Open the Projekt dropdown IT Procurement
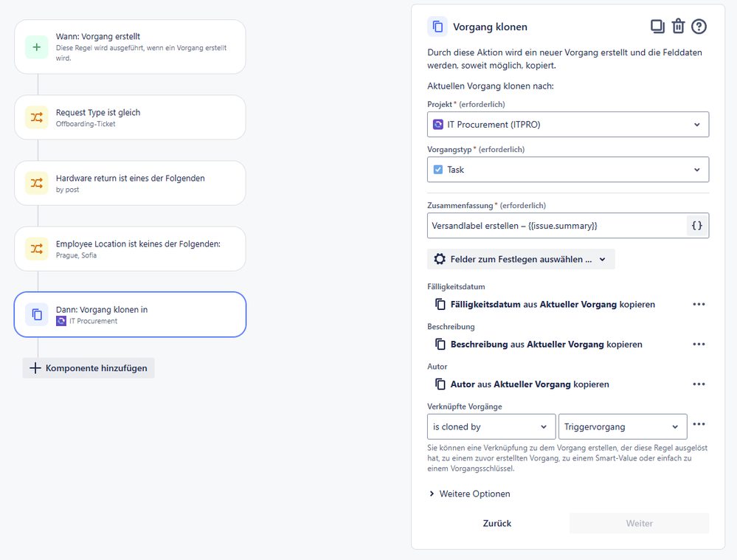This screenshot has height=560, width=737. point(567,125)
